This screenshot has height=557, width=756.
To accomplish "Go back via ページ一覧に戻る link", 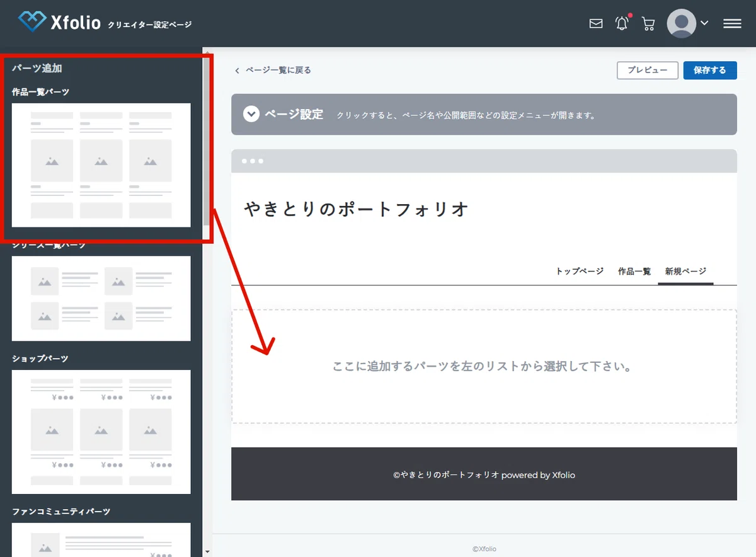I will [273, 70].
